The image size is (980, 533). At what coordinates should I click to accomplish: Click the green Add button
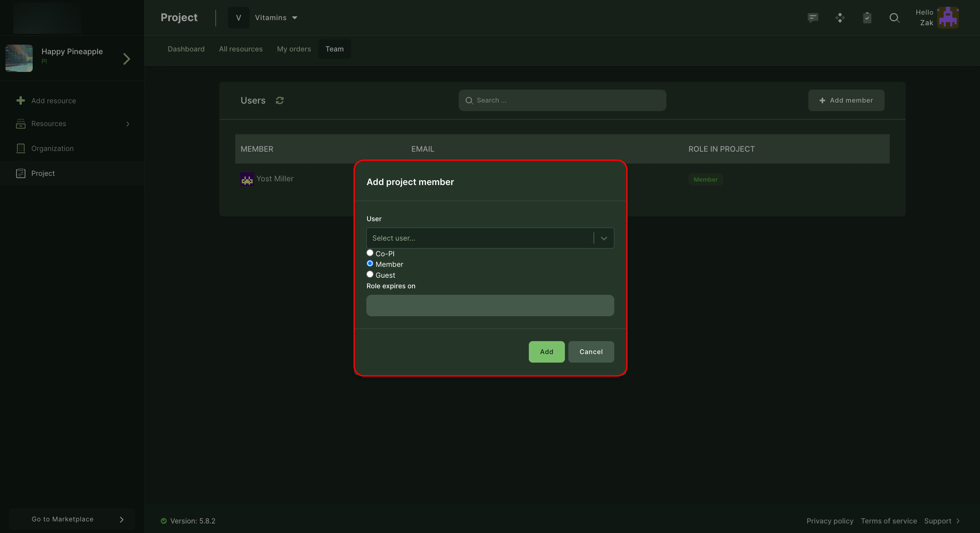coord(546,352)
